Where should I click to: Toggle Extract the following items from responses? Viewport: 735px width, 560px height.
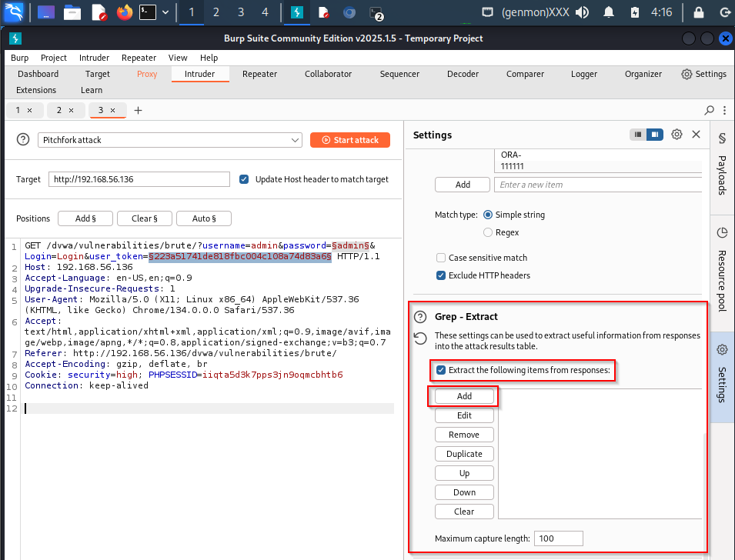[441, 370]
